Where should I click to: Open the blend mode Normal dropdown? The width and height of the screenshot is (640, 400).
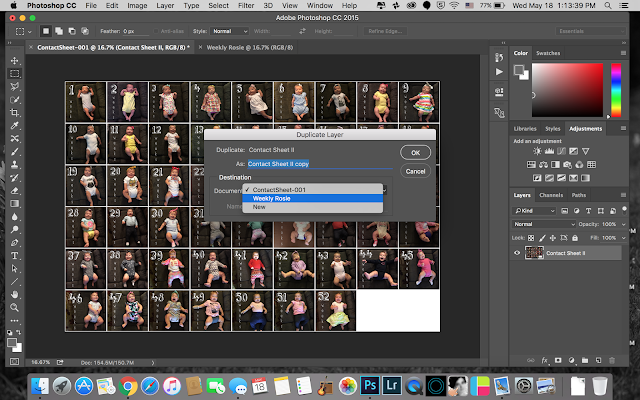click(544, 224)
